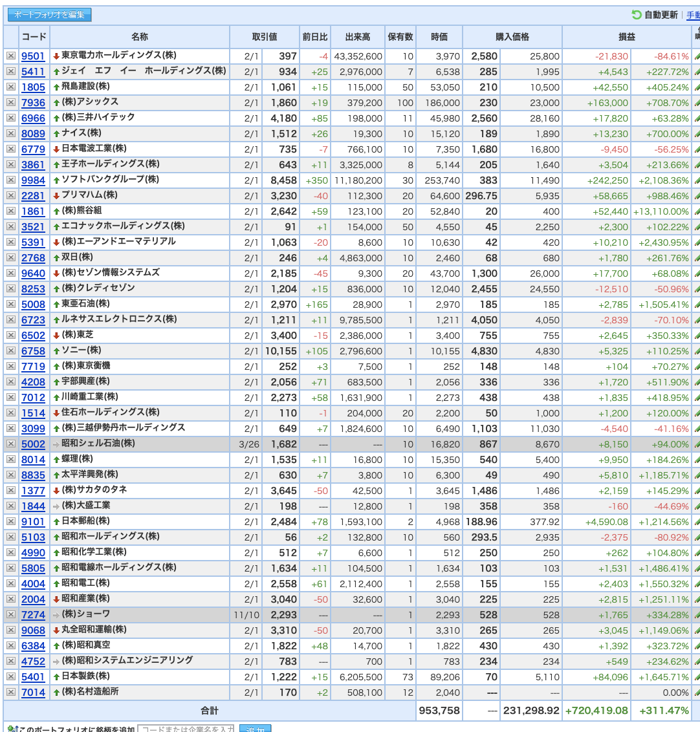Delete row icon for 昭和産業
The image size is (700, 732).
click(11, 599)
